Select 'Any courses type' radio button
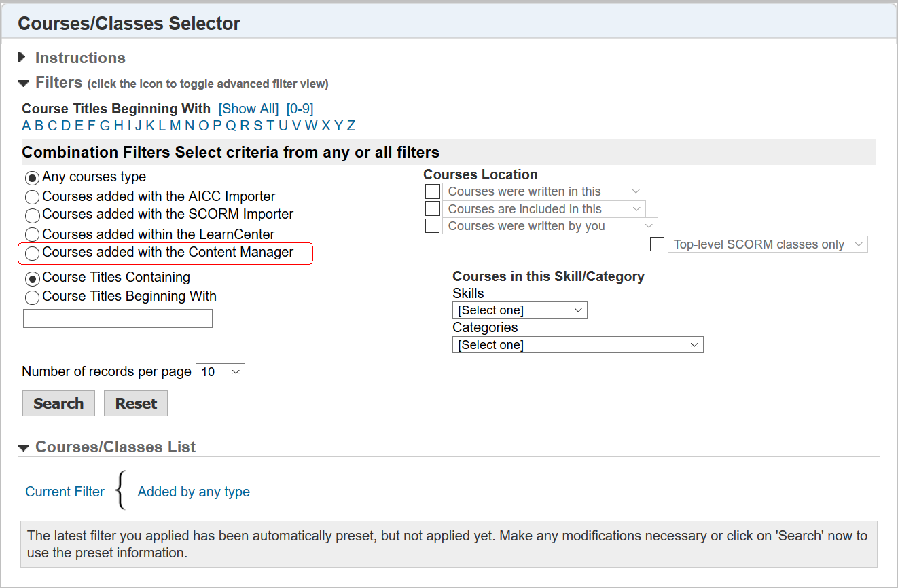This screenshot has width=898, height=588. coord(32,178)
